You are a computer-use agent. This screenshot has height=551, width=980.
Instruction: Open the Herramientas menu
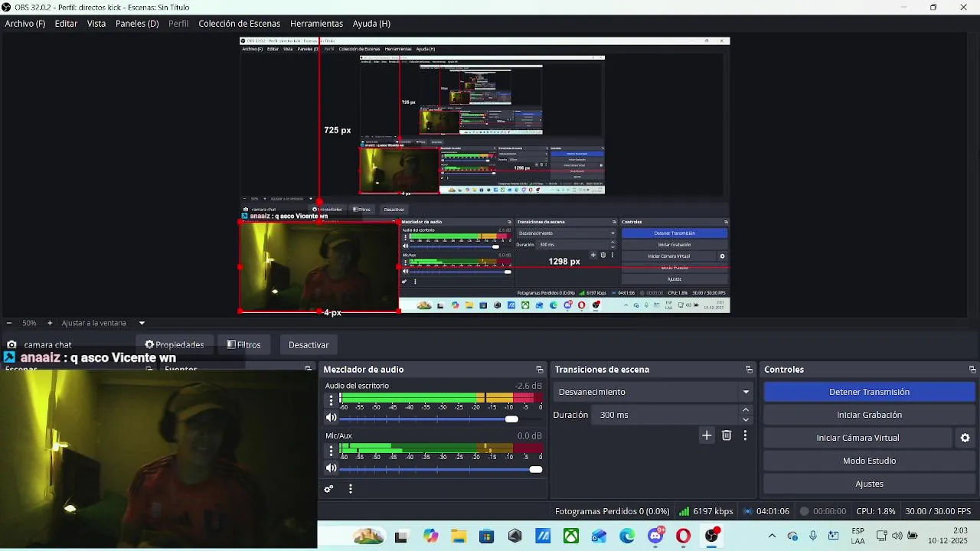coord(316,24)
